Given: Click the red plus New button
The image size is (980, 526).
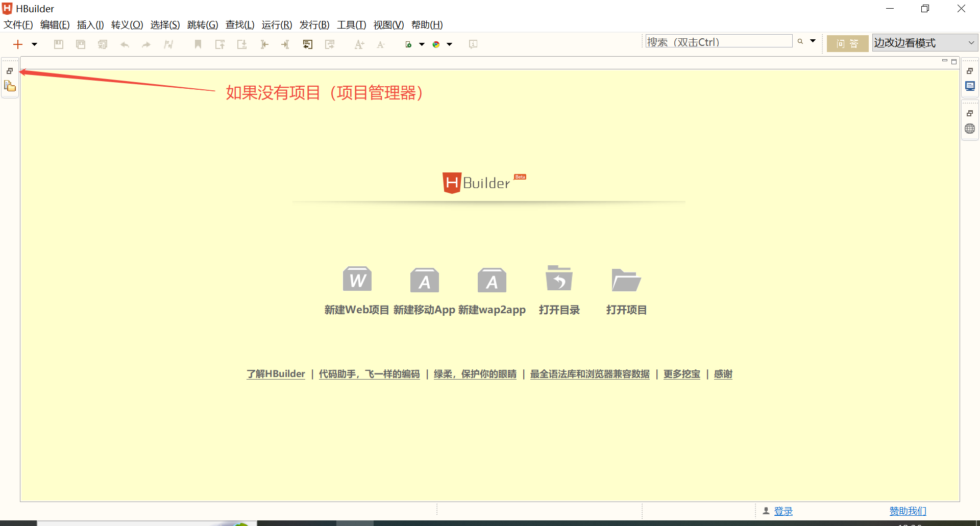Looking at the screenshot, I should pyautogui.click(x=18, y=44).
